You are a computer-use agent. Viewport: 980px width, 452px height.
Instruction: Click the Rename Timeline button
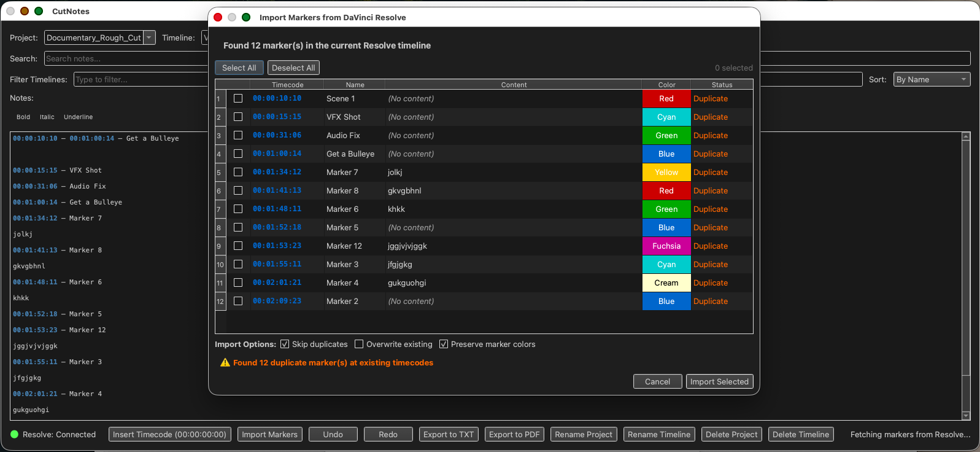click(659, 434)
